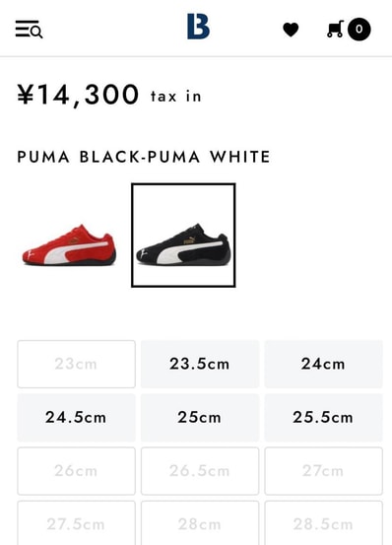392x545 pixels.
Task: Click the unavailable 26cm size
Action: 76,471
